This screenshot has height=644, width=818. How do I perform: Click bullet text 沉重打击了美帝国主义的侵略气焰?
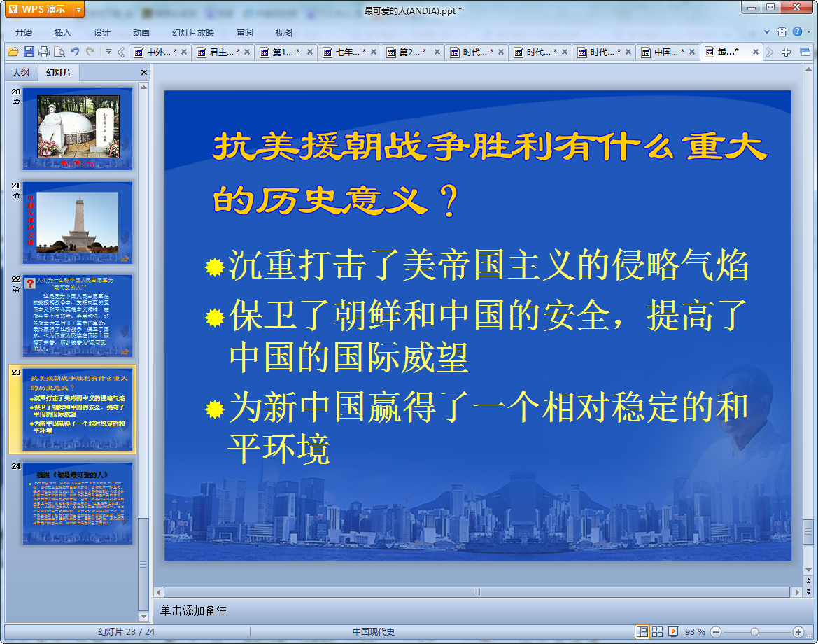pos(489,265)
